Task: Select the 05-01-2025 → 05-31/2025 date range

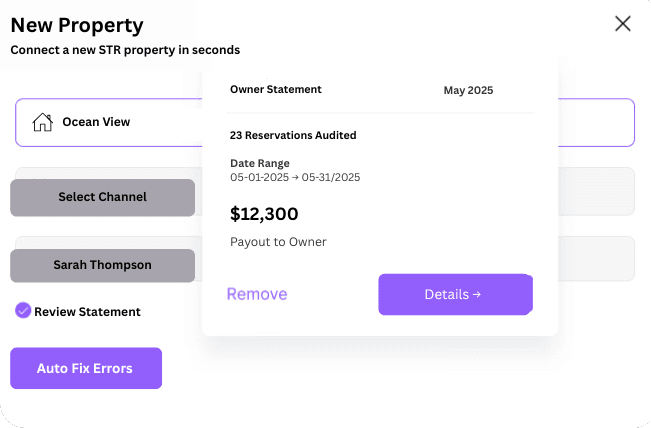Action: (x=295, y=177)
